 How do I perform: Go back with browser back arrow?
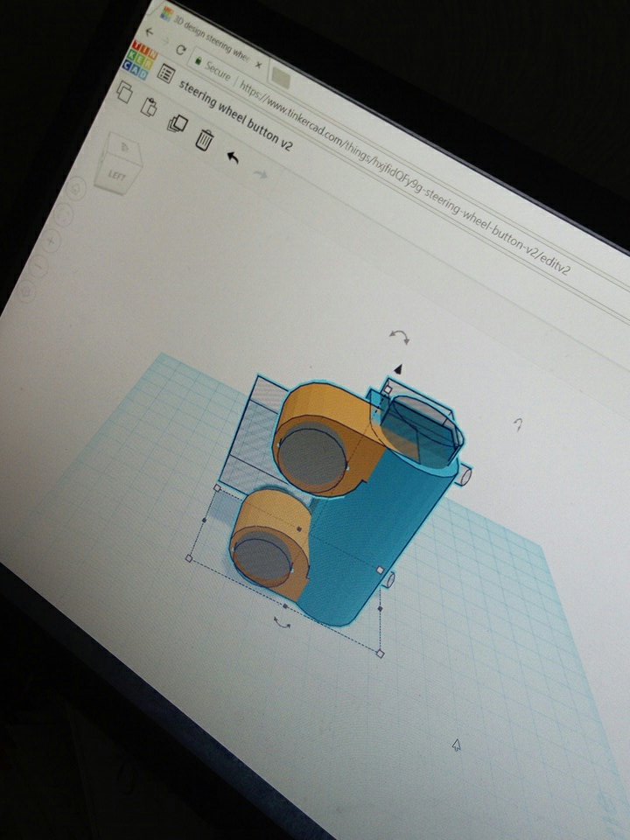150,32
